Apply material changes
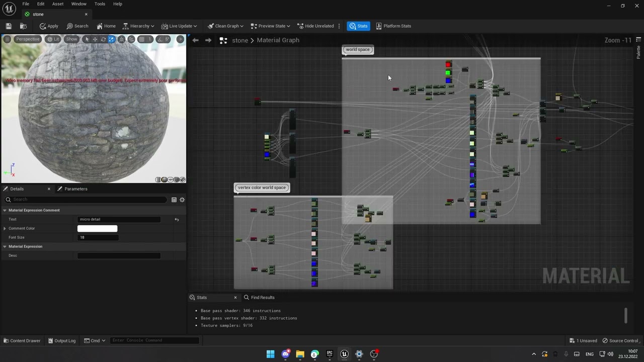 click(x=49, y=26)
